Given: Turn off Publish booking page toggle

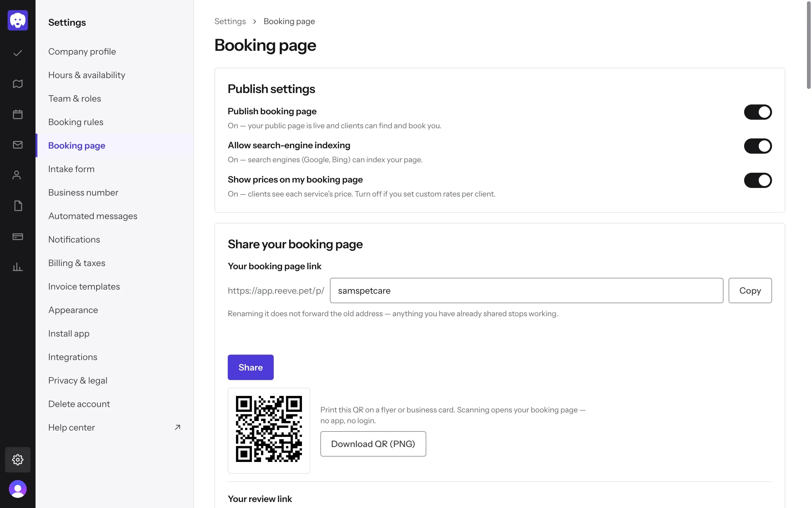Looking at the screenshot, I should 758,112.
